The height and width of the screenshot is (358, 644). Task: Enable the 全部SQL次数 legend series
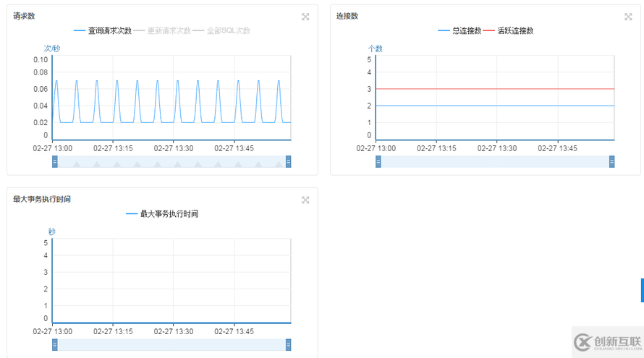point(221,31)
